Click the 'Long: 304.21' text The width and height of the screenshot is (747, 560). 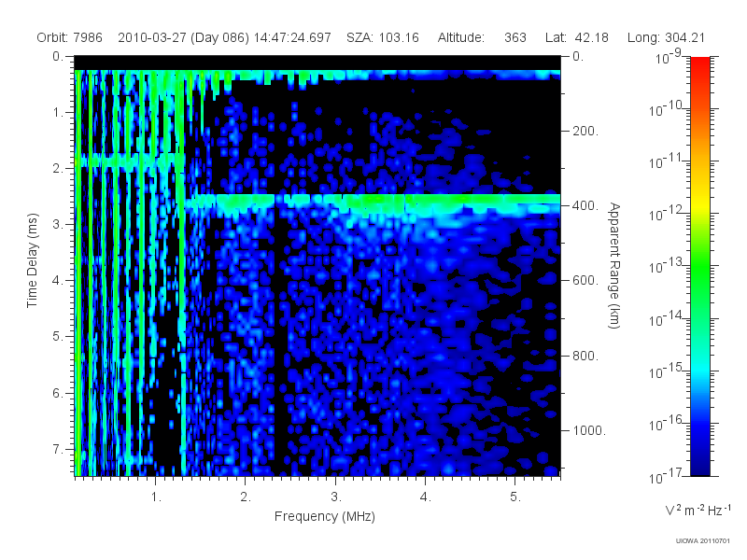point(666,37)
